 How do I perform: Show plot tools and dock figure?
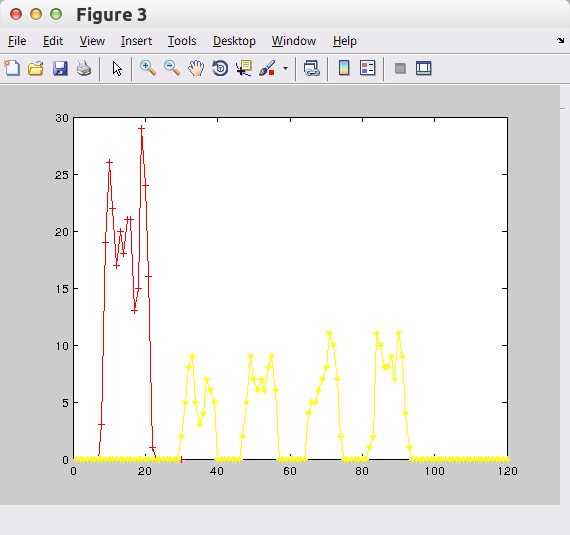click(x=424, y=68)
